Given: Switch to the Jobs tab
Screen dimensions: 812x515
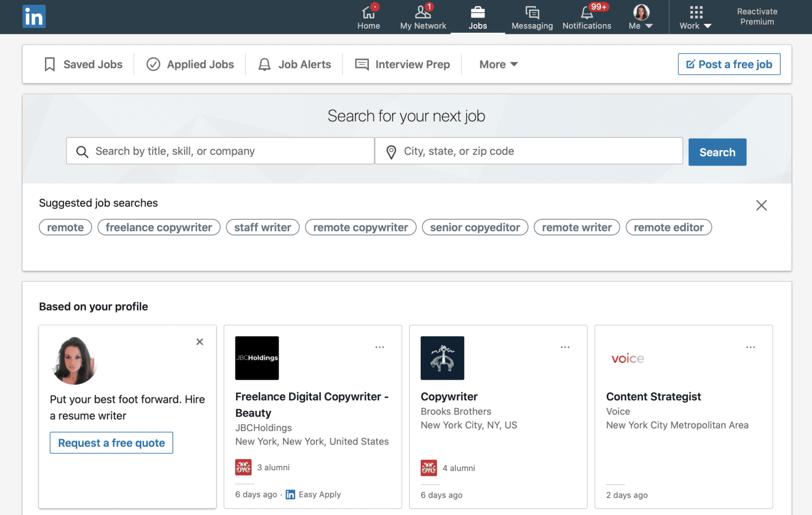Looking at the screenshot, I should (478, 16).
